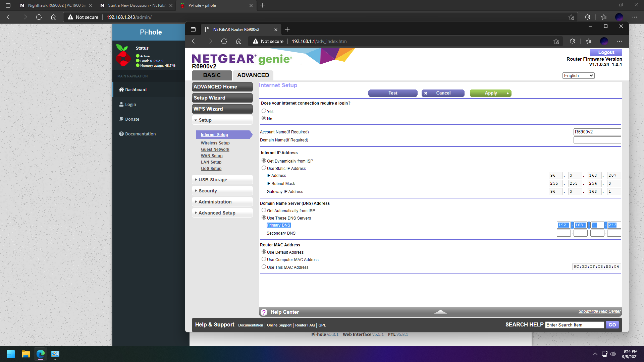Click the green Apply button

coord(491,93)
